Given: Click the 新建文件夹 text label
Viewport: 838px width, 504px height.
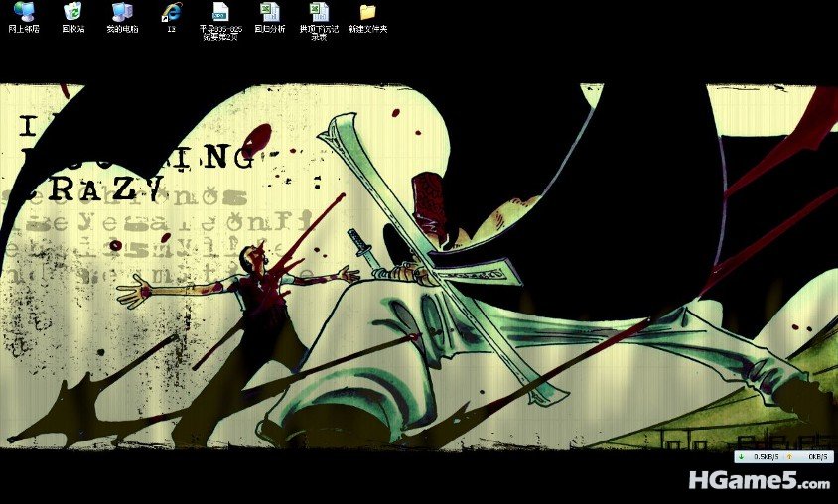Looking at the screenshot, I should point(367,29).
